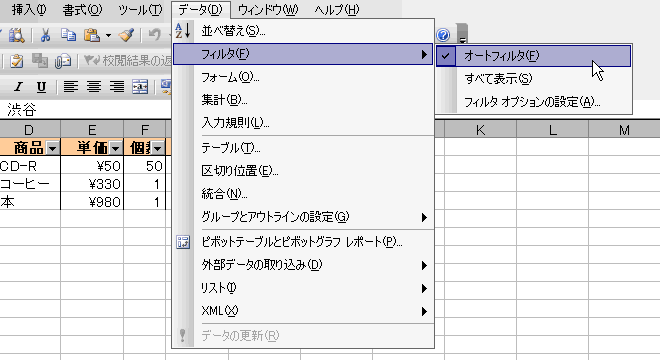Toggle Italic formatting

point(18,87)
